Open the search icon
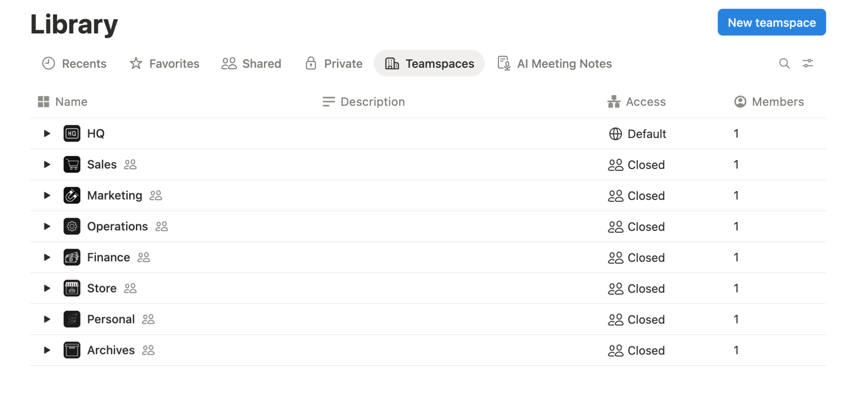Viewport: 868px width, 407px height. coord(784,63)
